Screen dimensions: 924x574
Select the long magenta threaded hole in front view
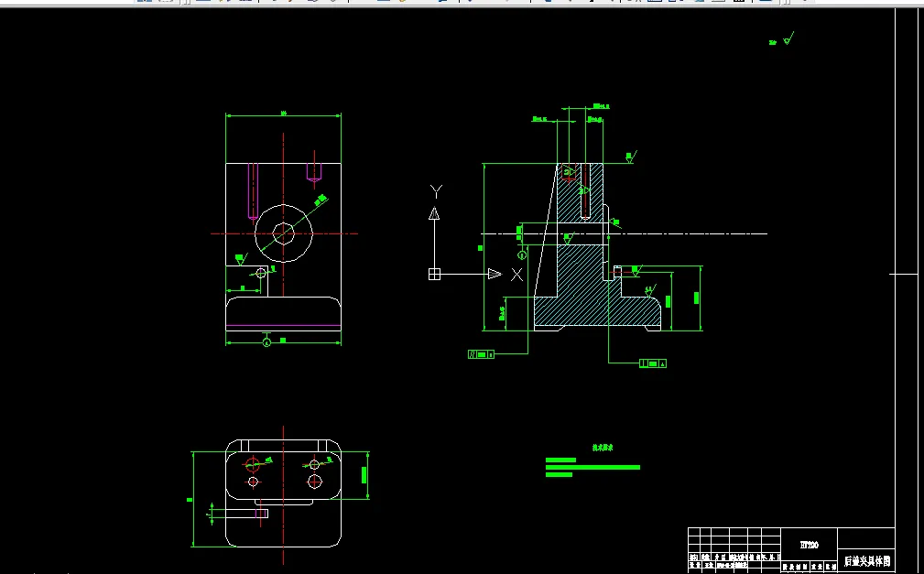253,191
